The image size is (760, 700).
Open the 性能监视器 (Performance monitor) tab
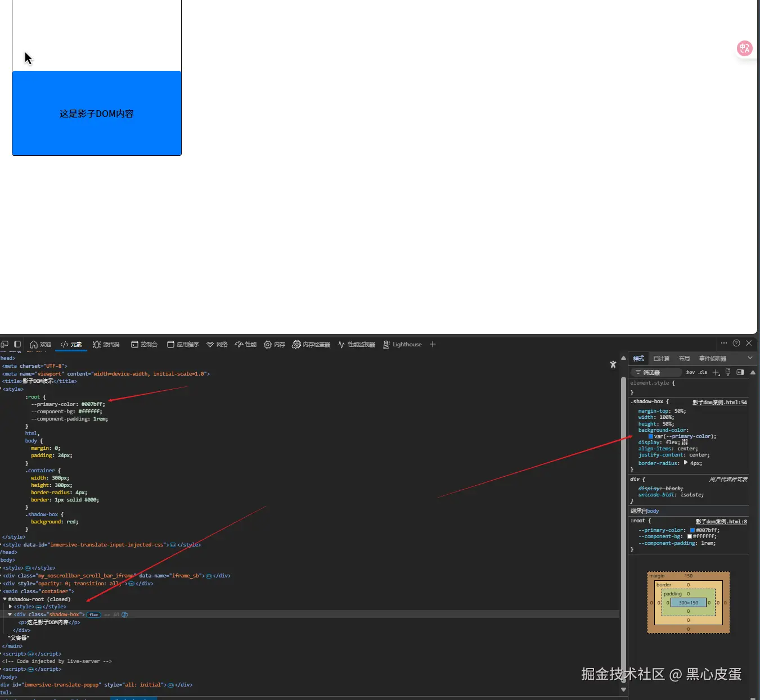click(356, 344)
